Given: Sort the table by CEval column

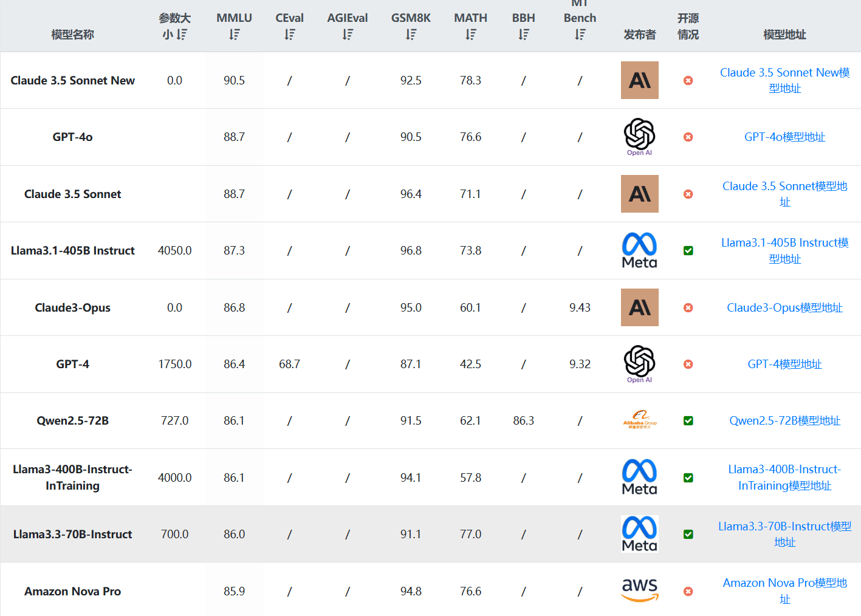Looking at the screenshot, I should pos(290,35).
